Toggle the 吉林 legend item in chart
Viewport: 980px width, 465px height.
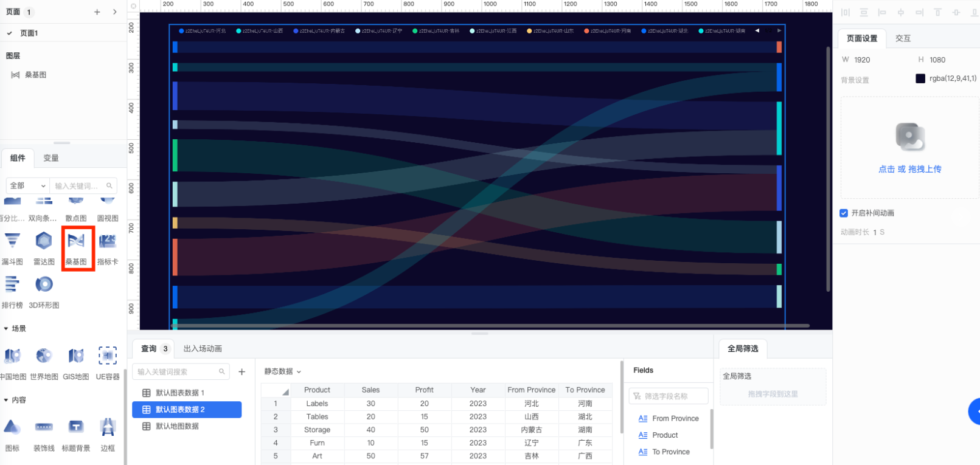[436, 31]
